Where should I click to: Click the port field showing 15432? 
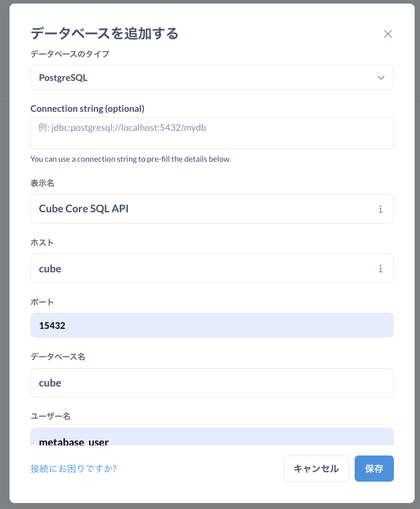(212, 325)
